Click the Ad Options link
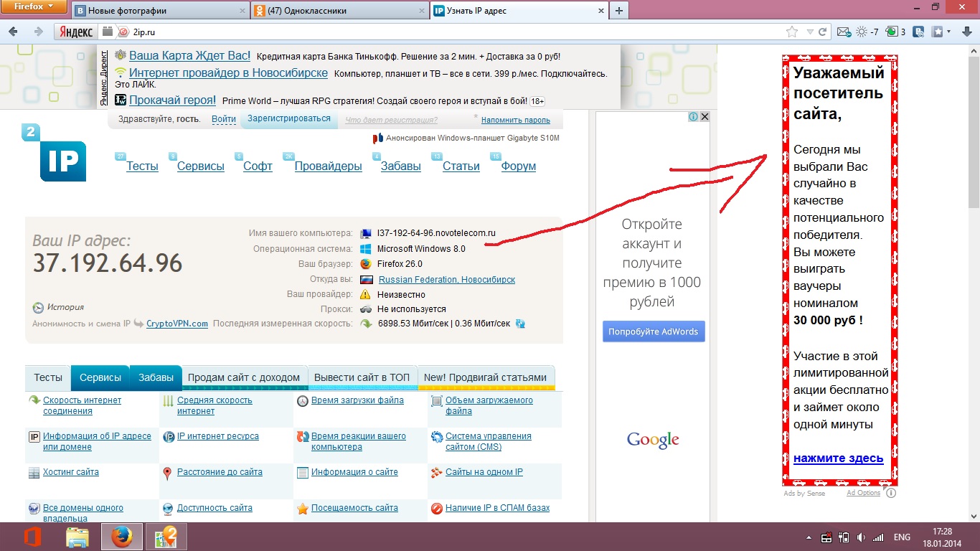Screen dimensions: 980x551 tap(863, 493)
